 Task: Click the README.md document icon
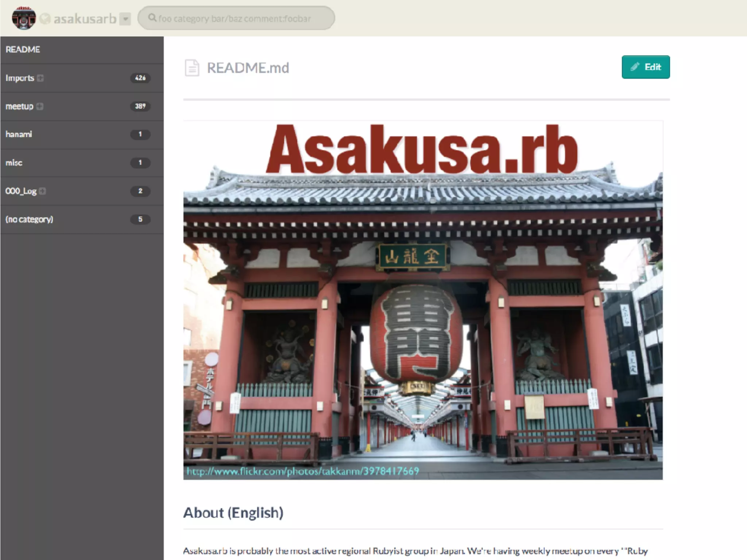point(192,68)
